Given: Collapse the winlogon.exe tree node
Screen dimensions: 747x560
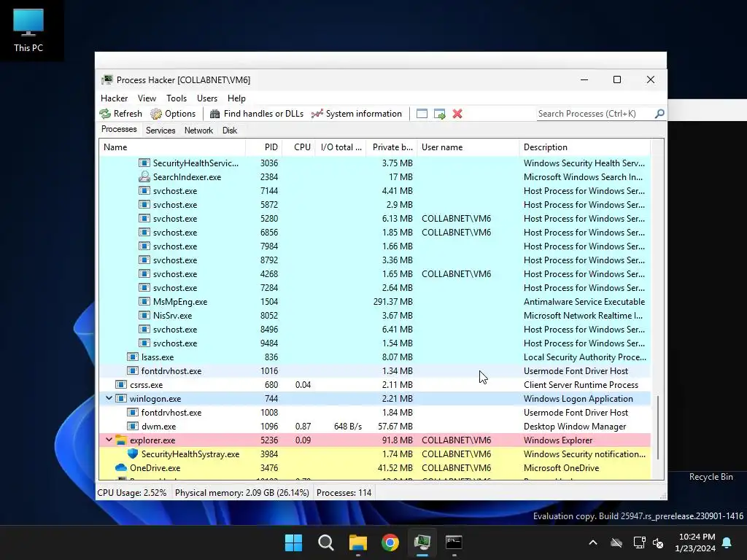Looking at the screenshot, I should point(109,398).
